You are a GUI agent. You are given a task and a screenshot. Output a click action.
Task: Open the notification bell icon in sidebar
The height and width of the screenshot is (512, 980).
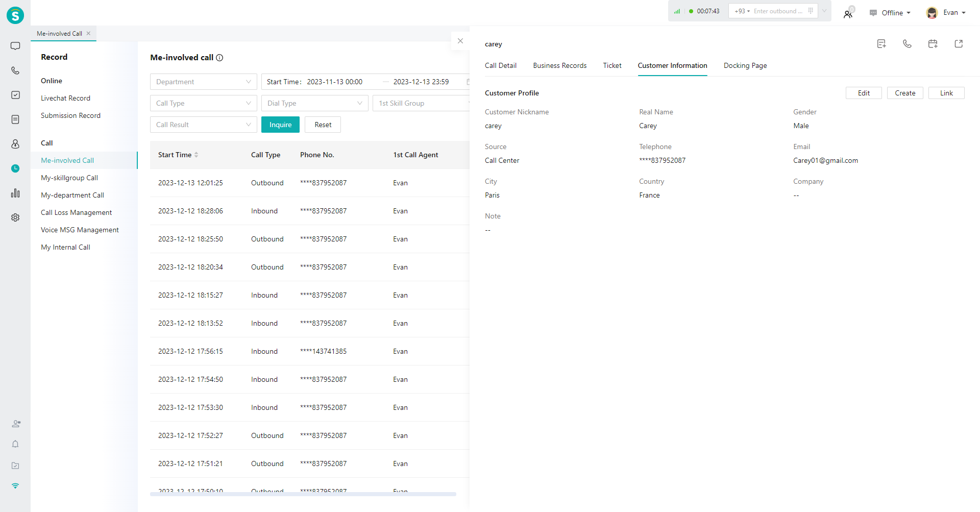pyautogui.click(x=15, y=444)
